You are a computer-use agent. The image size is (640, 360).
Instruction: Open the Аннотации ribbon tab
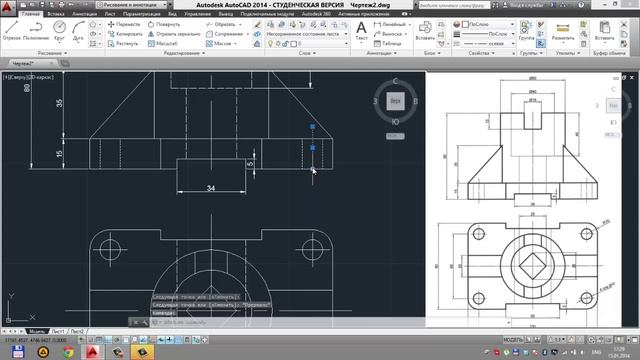(84, 14)
